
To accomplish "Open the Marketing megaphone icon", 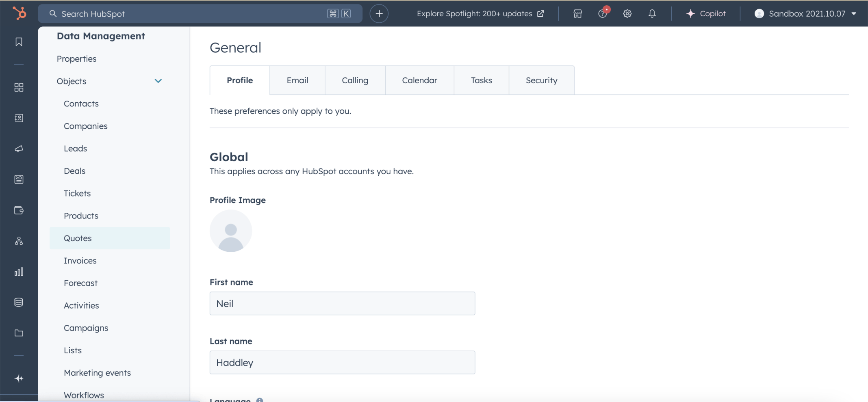I will [x=19, y=149].
